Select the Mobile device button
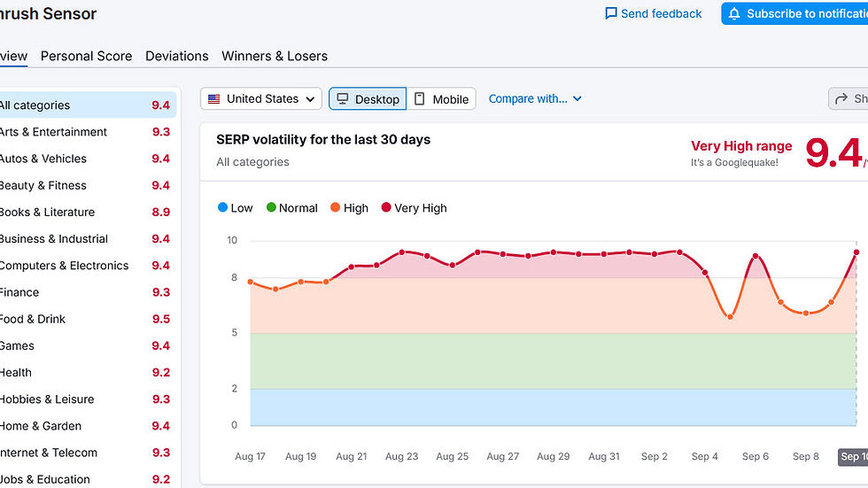The image size is (868, 488). click(441, 99)
